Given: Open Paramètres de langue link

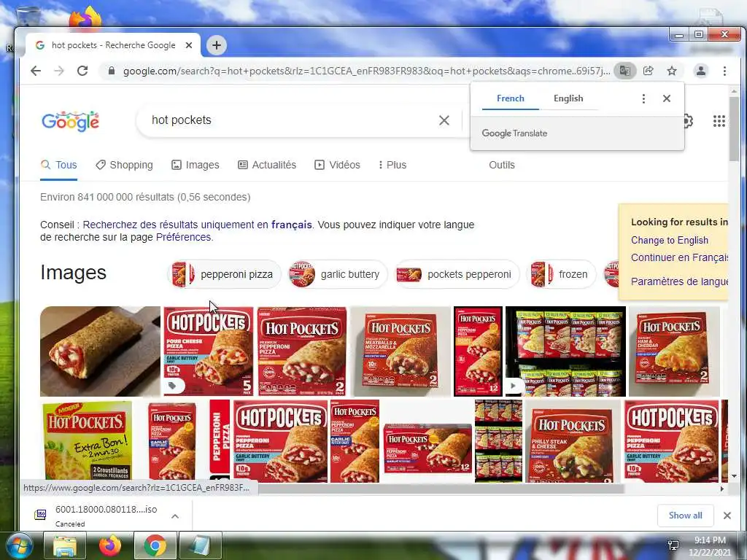Looking at the screenshot, I should point(679,281).
